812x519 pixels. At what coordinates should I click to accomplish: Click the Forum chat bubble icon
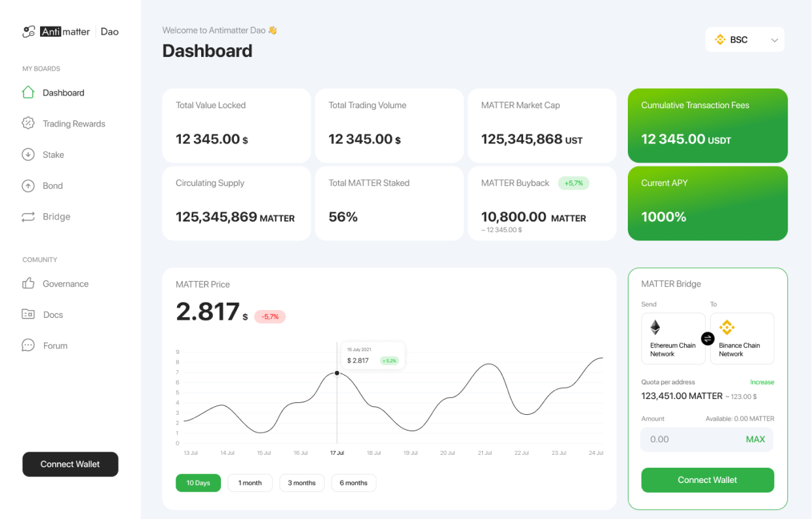28,345
